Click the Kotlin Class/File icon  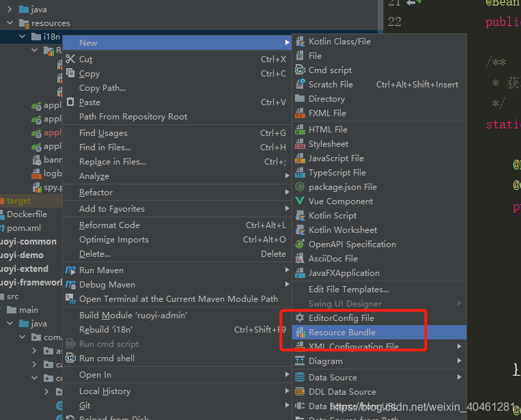[300, 42]
